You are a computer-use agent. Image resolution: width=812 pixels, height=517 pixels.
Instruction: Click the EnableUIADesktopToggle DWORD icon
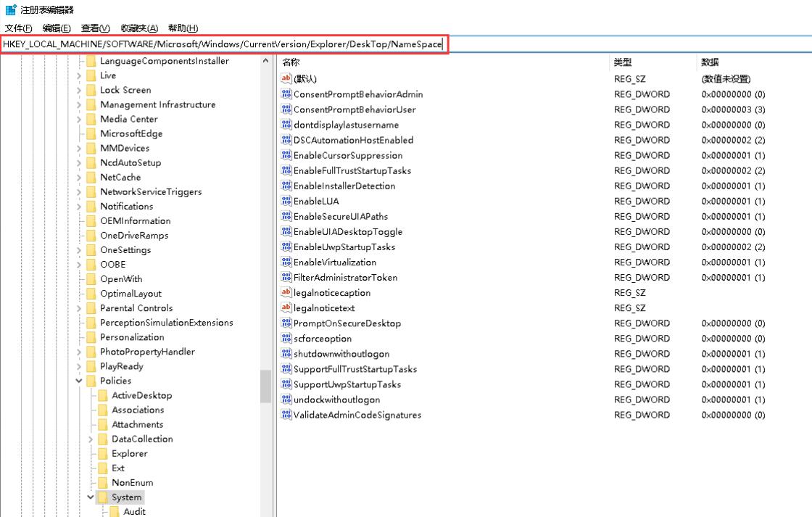click(x=286, y=231)
